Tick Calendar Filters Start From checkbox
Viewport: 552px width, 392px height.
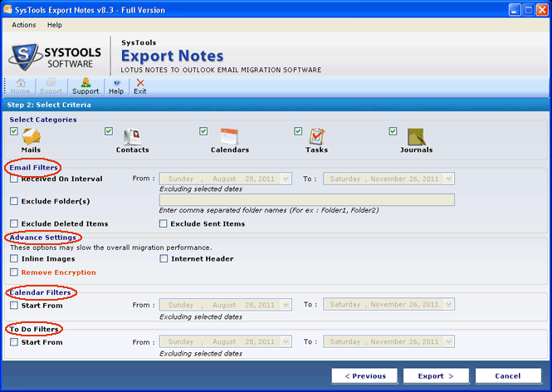pos(14,306)
